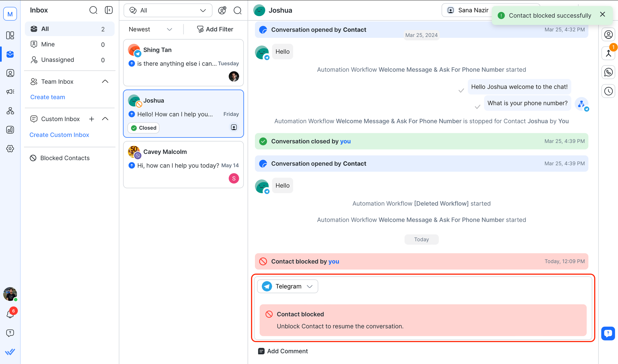Open Blocked Contacts list
This screenshot has width=618, height=364.
tap(65, 158)
